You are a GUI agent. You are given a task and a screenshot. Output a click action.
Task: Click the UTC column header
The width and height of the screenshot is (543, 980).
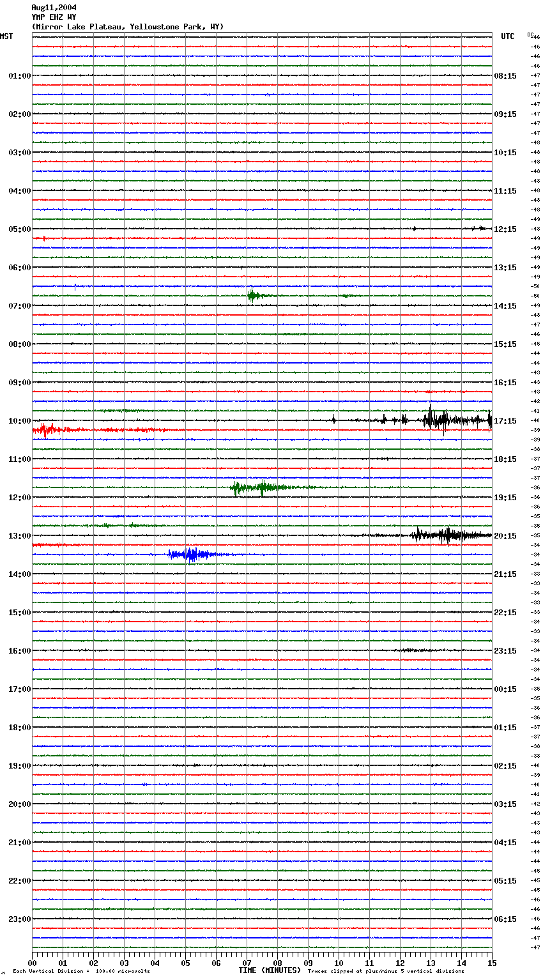point(508,36)
